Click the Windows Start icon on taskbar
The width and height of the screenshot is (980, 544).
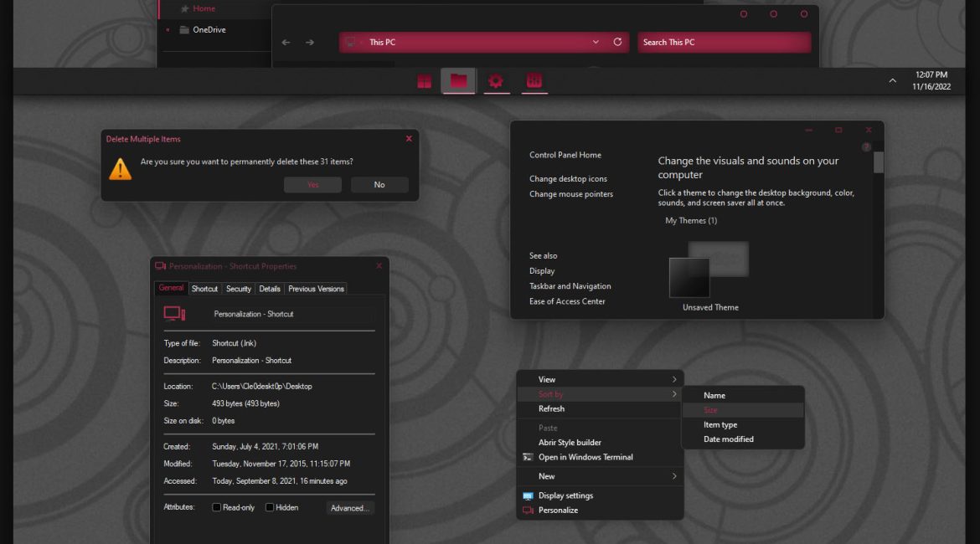coord(425,81)
